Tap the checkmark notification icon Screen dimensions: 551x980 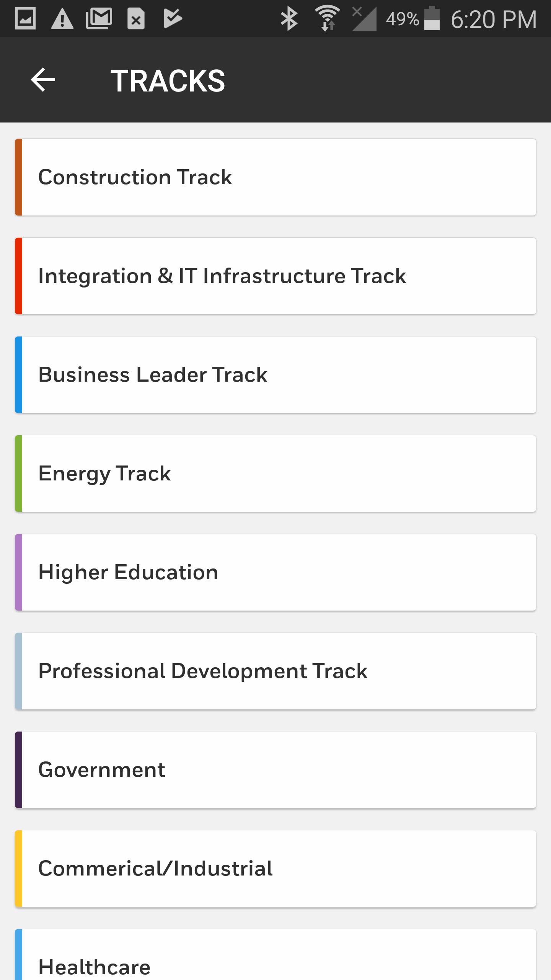point(172,19)
